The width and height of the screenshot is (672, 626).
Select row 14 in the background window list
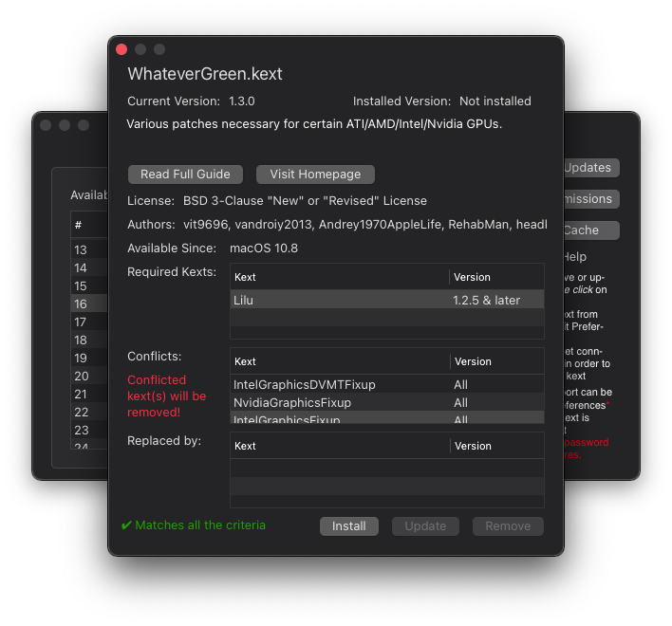[89, 267]
